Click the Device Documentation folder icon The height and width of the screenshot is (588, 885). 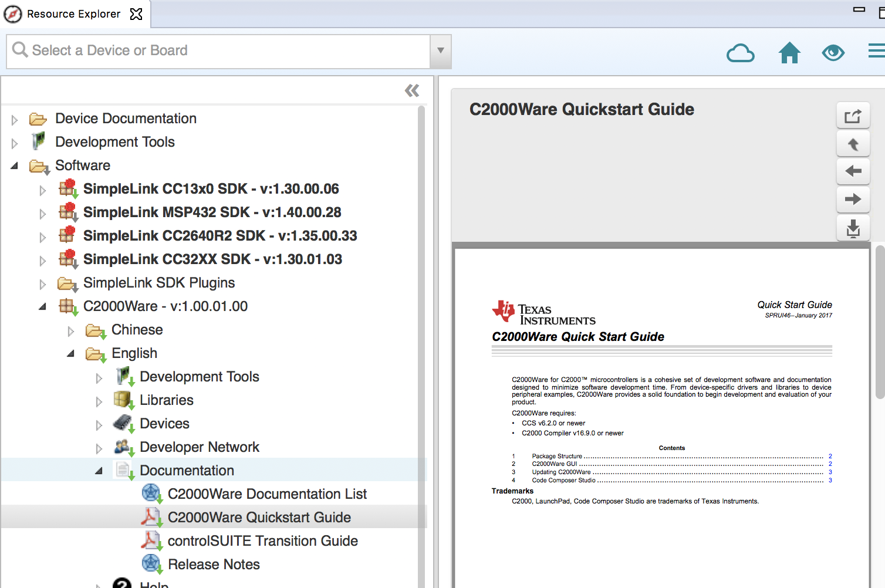pos(38,119)
